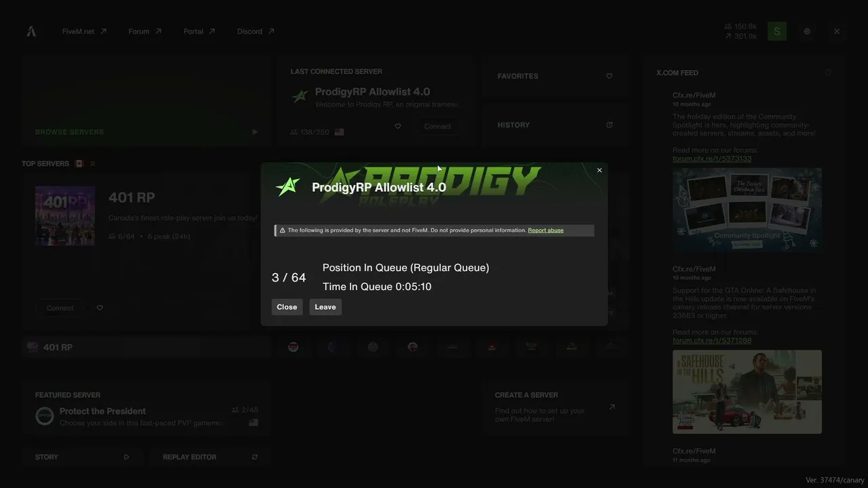Open the green S user profile avatar
The height and width of the screenshot is (488, 868).
click(777, 31)
